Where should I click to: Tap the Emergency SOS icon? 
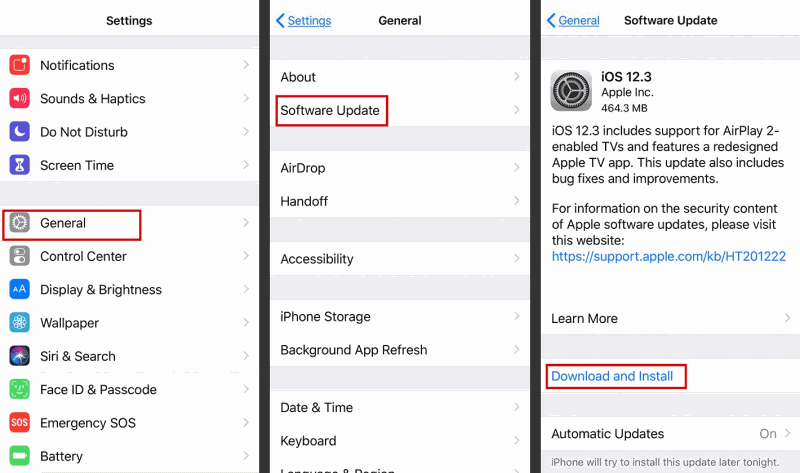[20, 423]
